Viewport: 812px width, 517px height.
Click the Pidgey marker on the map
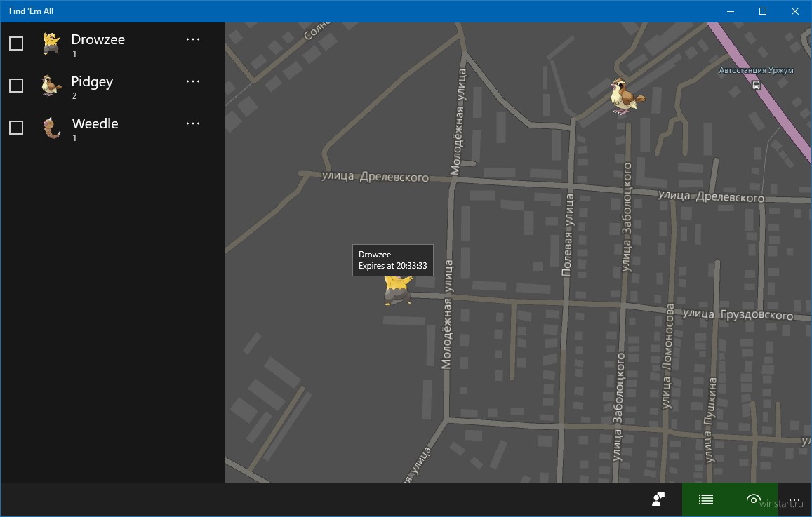pyautogui.click(x=627, y=95)
